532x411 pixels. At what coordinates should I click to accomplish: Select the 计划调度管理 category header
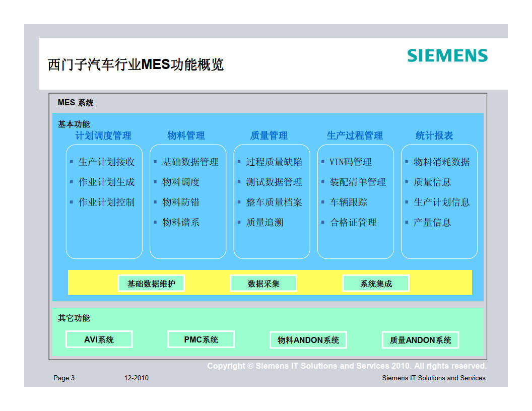tap(103, 135)
